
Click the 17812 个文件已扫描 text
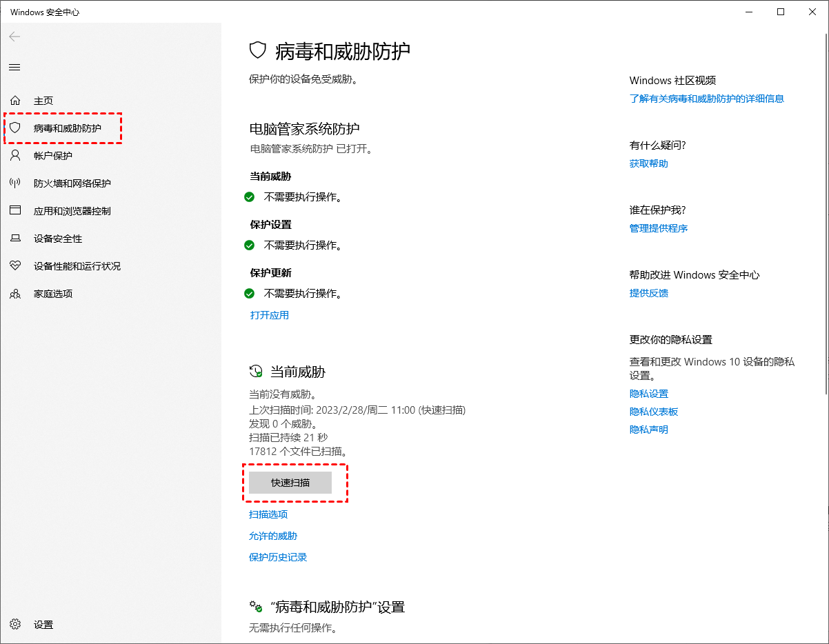298,451
